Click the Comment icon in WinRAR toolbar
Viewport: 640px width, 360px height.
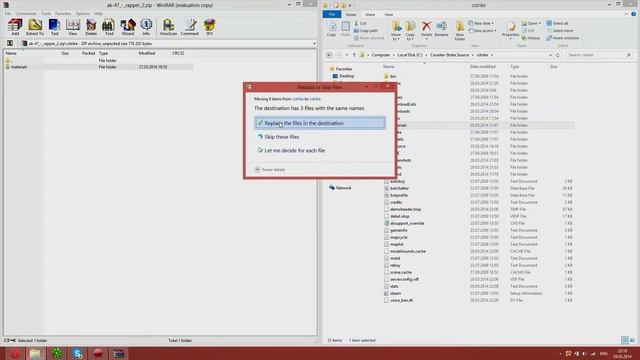189,27
